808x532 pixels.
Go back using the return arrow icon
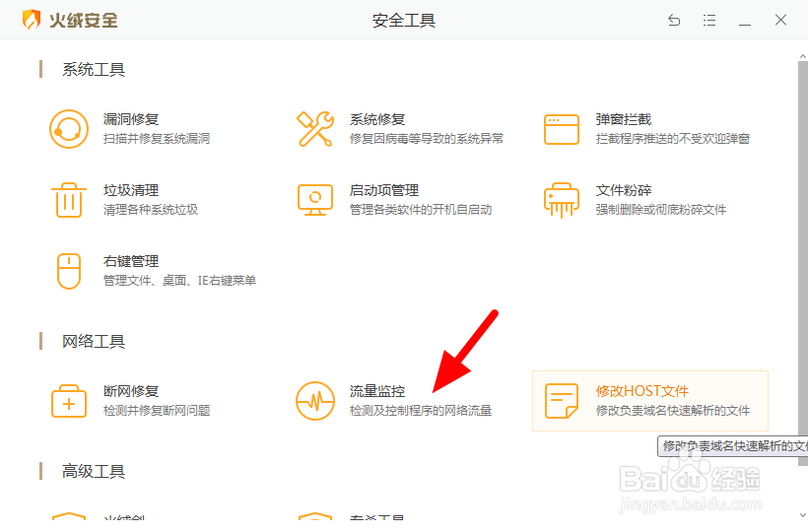click(674, 20)
